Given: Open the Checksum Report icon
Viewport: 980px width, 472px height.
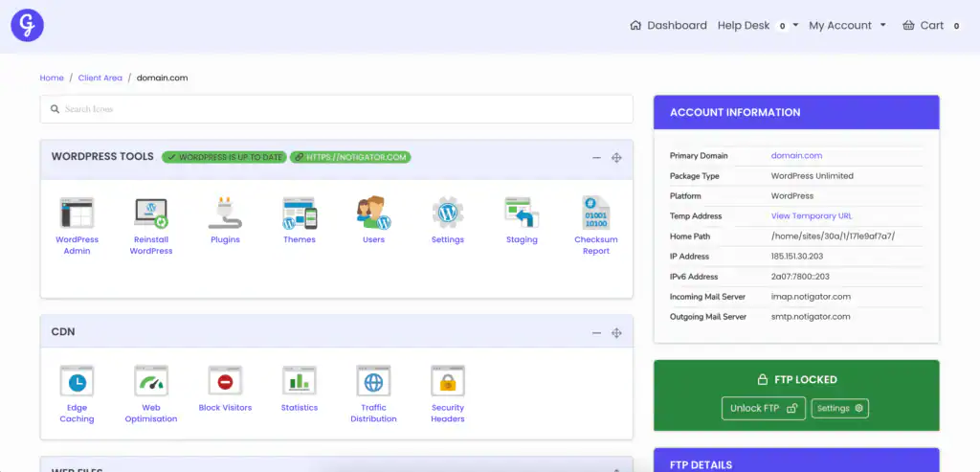Looking at the screenshot, I should (x=596, y=213).
